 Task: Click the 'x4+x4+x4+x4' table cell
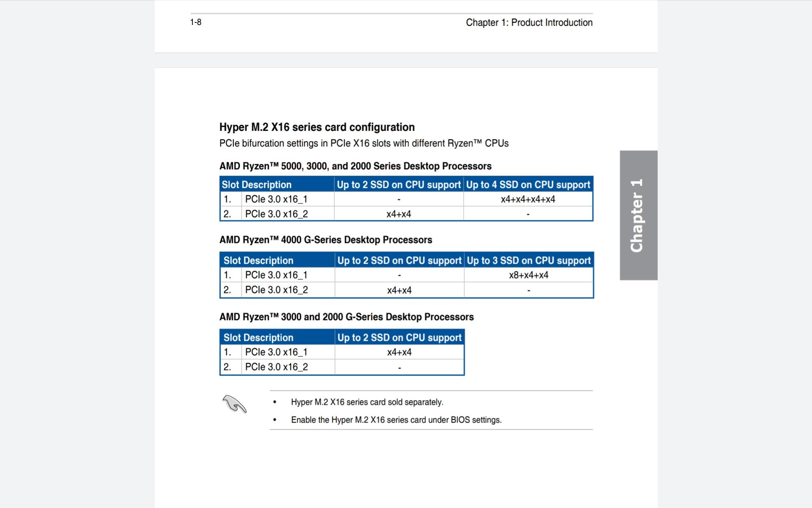528,199
